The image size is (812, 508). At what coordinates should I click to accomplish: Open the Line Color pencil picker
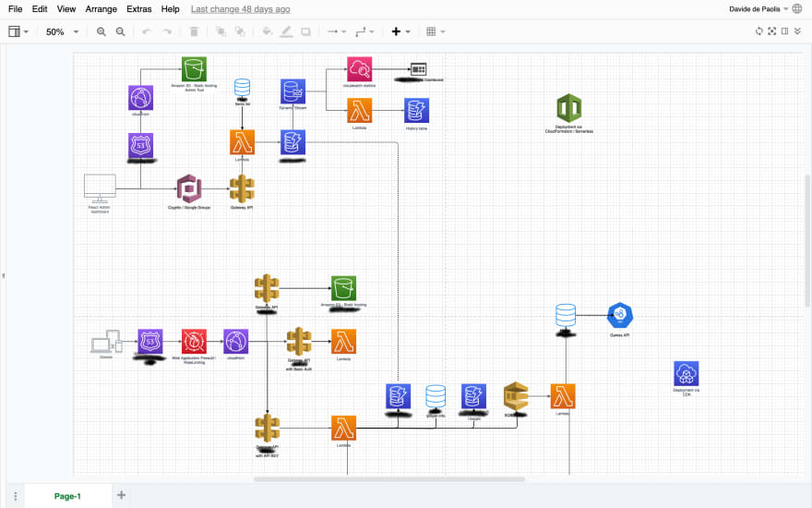pyautogui.click(x=286, y=31)
